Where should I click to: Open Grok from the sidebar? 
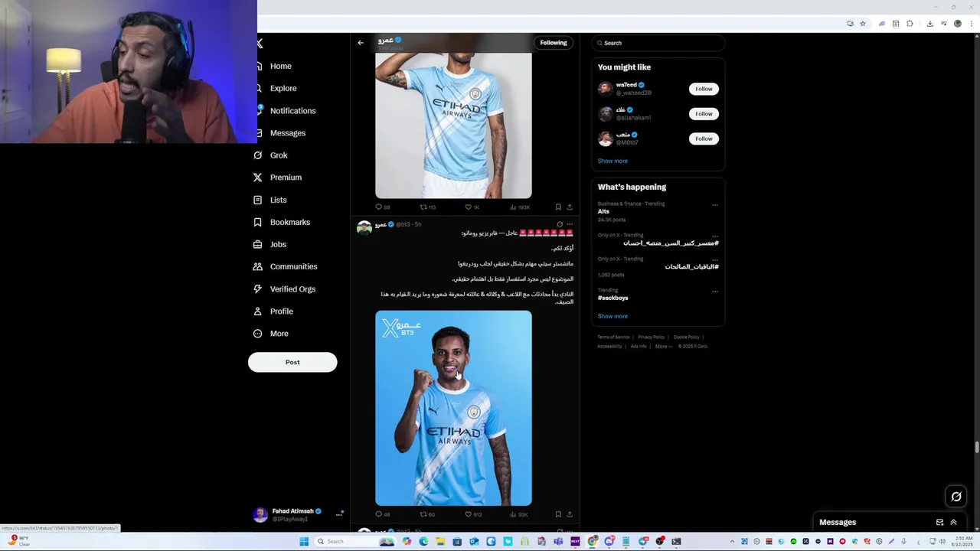point(271,155)
